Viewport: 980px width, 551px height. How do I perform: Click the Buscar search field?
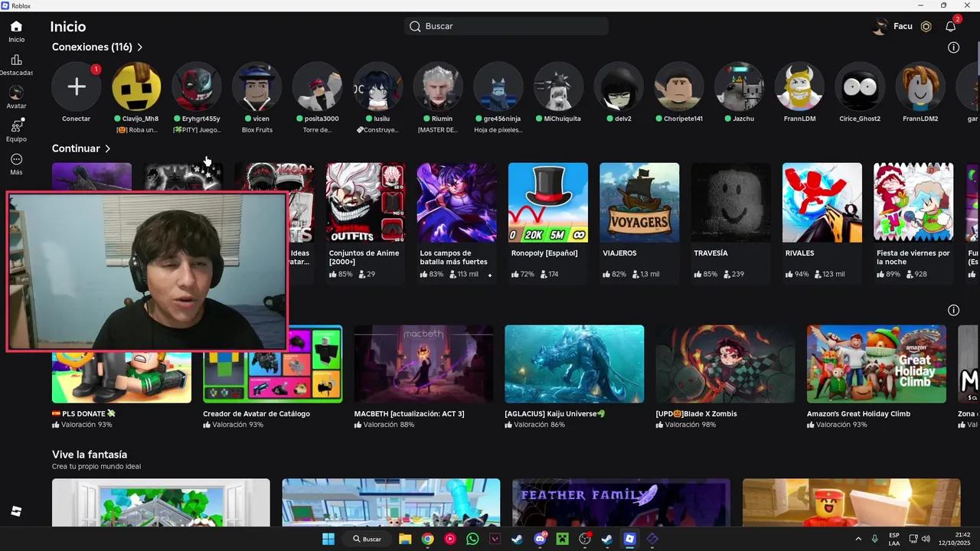(506, 26)
